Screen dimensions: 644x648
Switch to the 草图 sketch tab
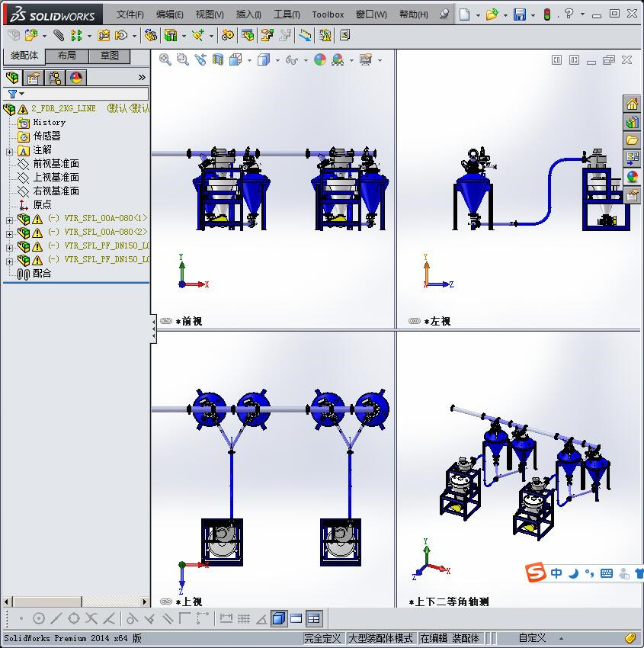point(110,56)
